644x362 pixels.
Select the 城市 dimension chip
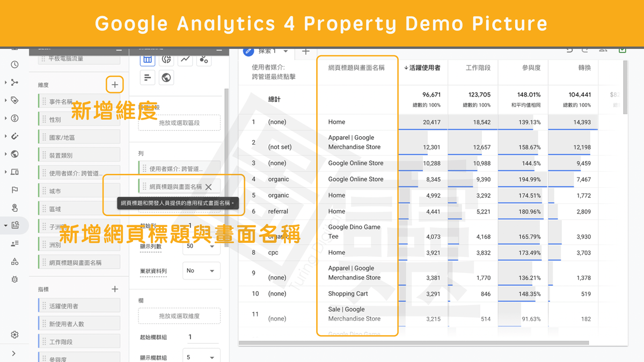click(79, 191)
